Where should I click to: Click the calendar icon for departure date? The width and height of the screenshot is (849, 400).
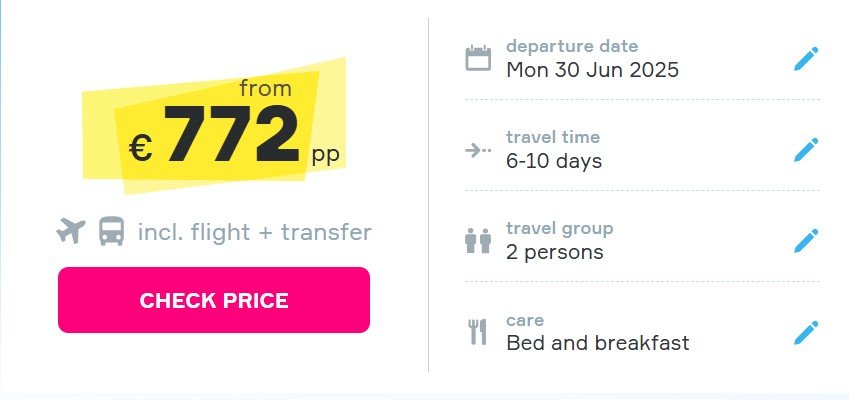point(478,58)
